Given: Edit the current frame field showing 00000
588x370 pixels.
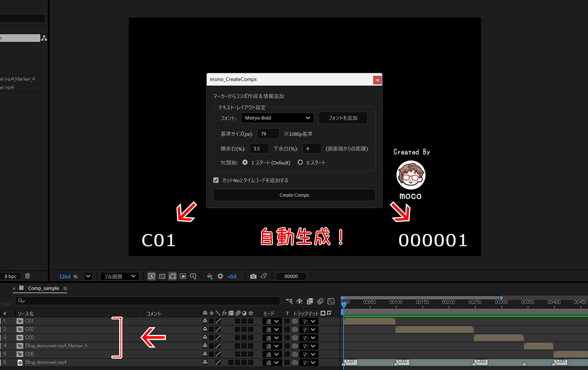Looking at the screenshot, I should click(291, 276).
